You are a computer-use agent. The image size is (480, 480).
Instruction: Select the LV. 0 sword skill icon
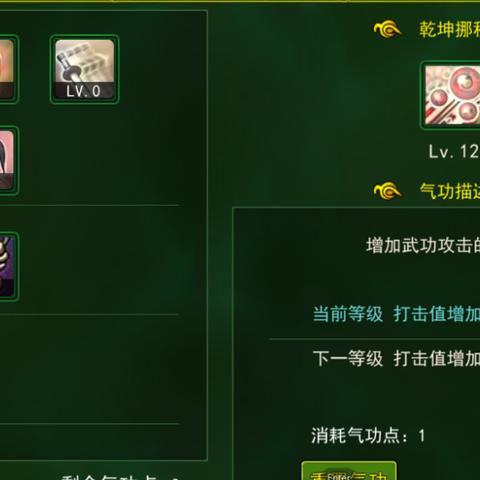pos(84,69)
